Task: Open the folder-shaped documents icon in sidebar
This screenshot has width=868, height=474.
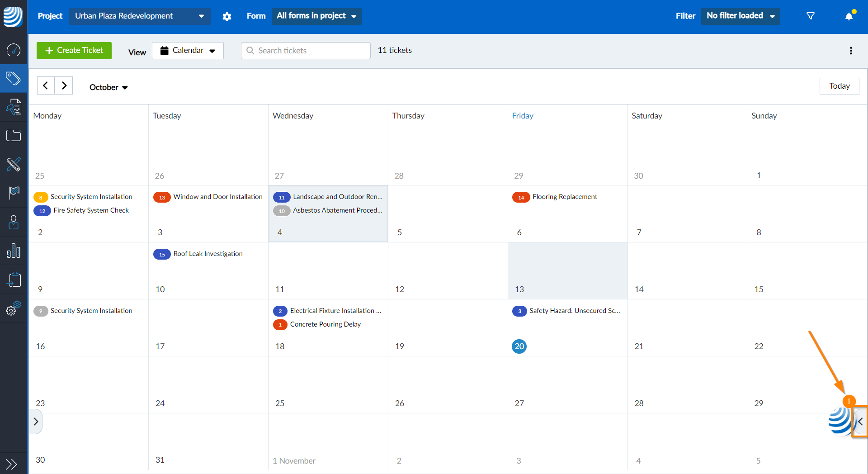Action: coord(14,136)
